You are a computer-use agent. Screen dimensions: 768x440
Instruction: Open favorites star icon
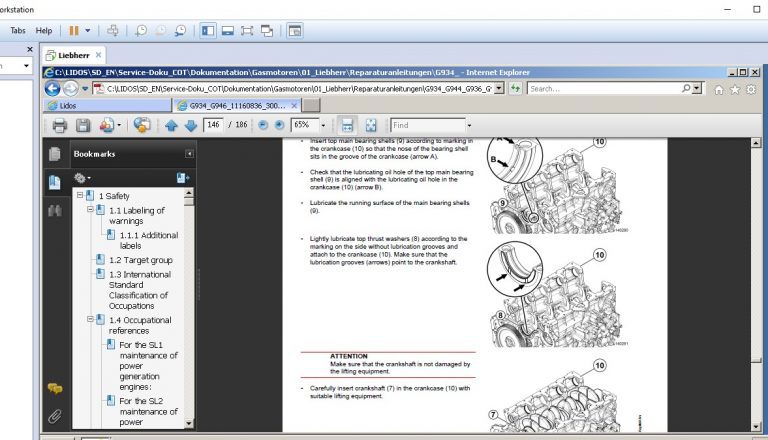pos(735,90)
